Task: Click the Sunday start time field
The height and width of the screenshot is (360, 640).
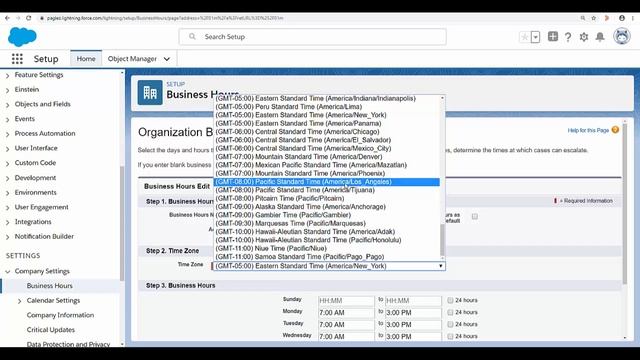Action: coord(346,301)
